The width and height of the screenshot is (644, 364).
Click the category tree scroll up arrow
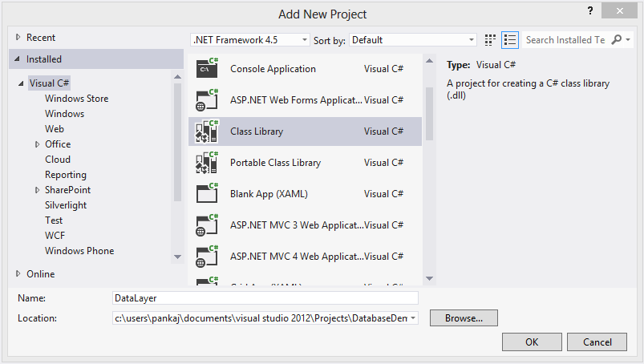click(177, 77)
